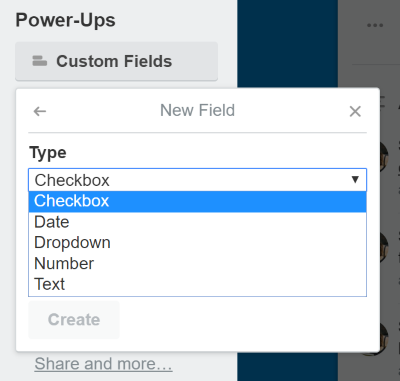Click the Type dropdown triangle arrow
400x381 pixels.
(x=355, y=180)
